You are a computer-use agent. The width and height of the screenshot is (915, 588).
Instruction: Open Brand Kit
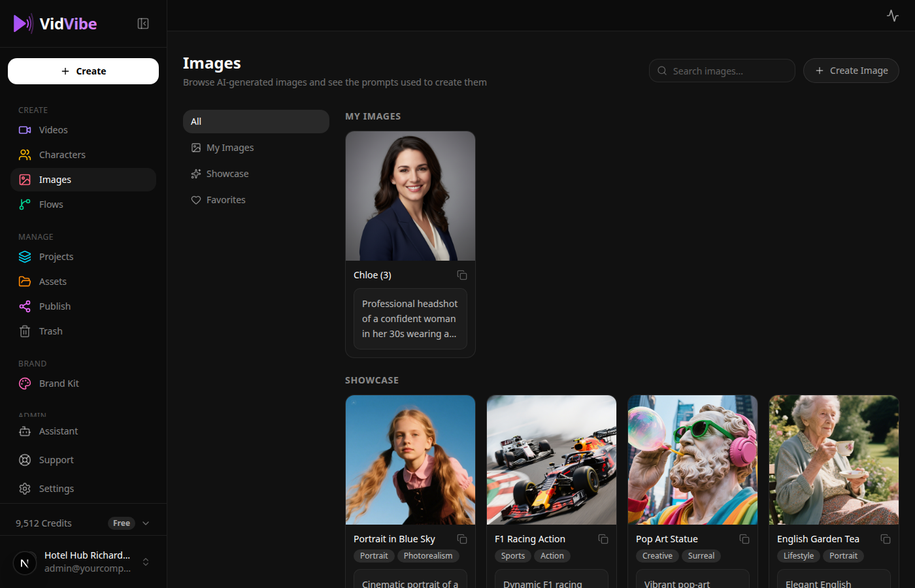(x=83, y=384)
